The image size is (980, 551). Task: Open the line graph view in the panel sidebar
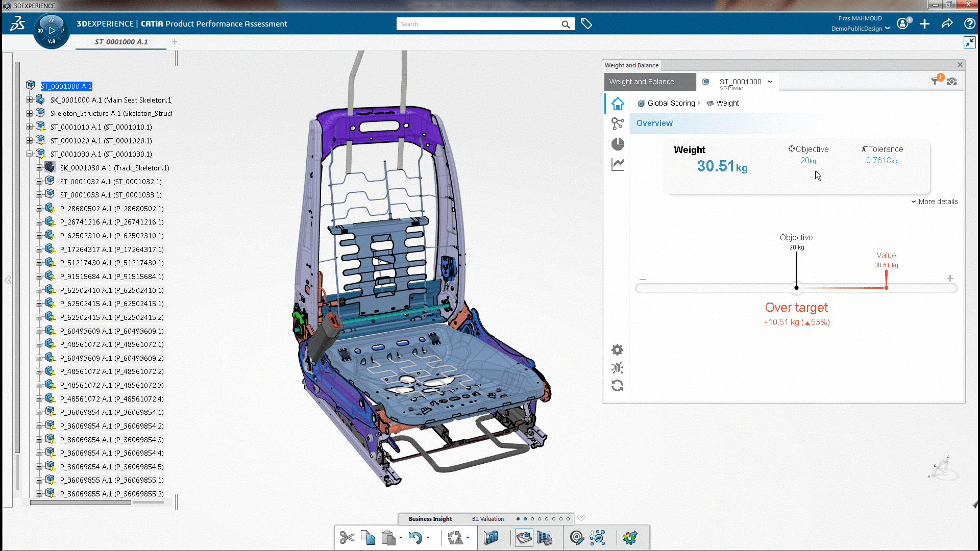click(618, 164)
